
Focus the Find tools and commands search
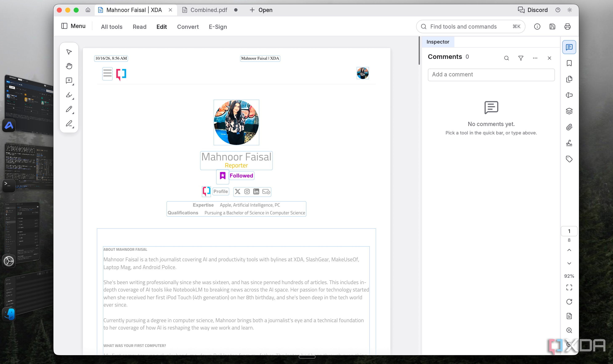(x=471, y=27)
